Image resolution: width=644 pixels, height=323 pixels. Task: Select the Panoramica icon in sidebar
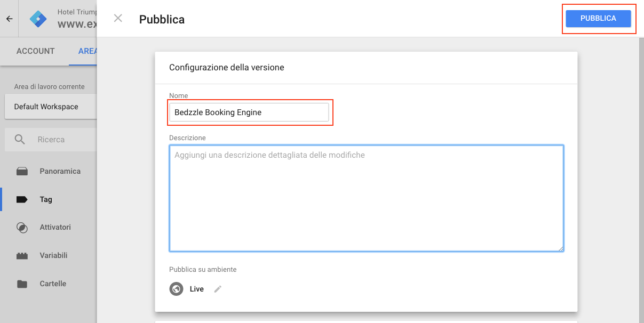tap(22, 172)
